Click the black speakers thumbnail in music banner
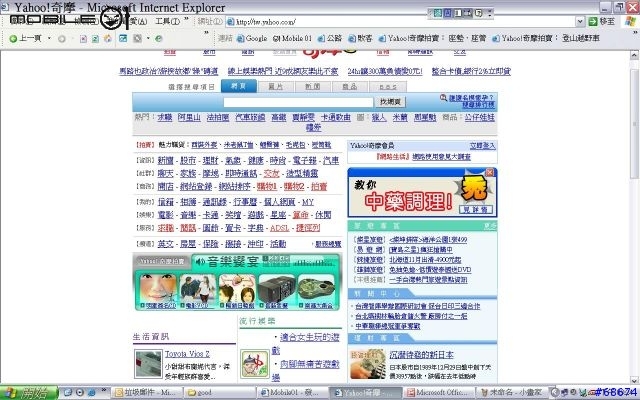The height and width of the screenshot is (400, 640). [277, 288]
